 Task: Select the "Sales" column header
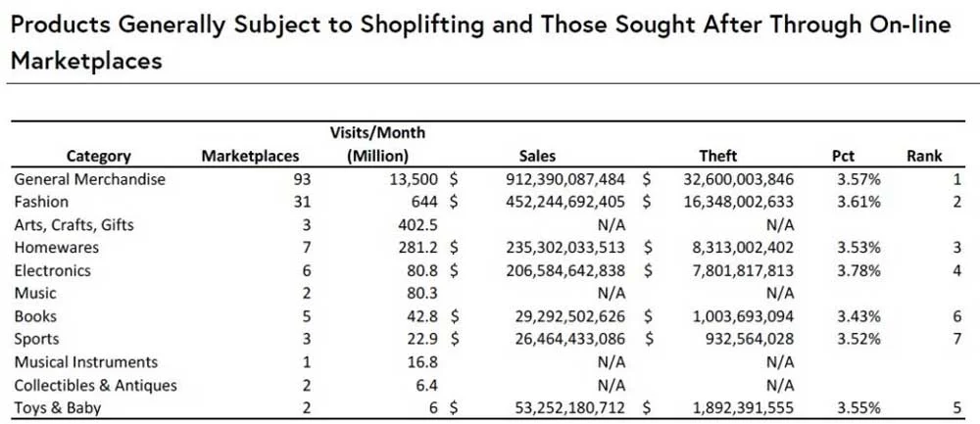(x=537, y=156)
